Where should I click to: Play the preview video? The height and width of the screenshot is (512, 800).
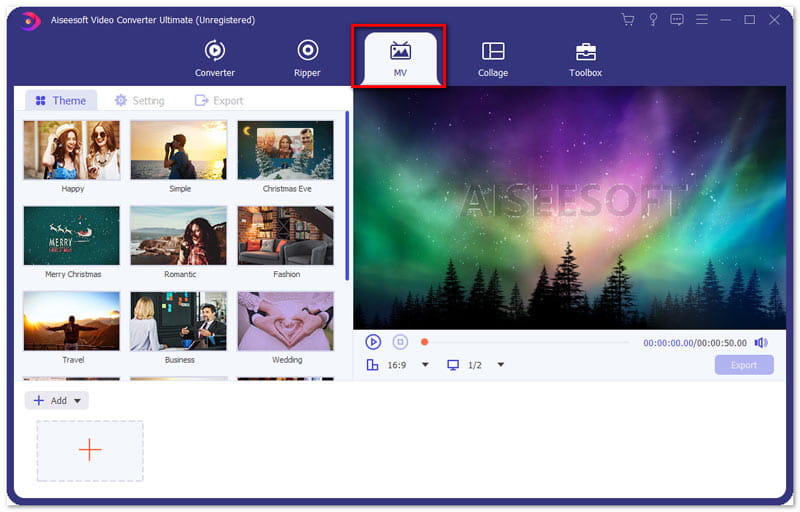tap(373, 342)
